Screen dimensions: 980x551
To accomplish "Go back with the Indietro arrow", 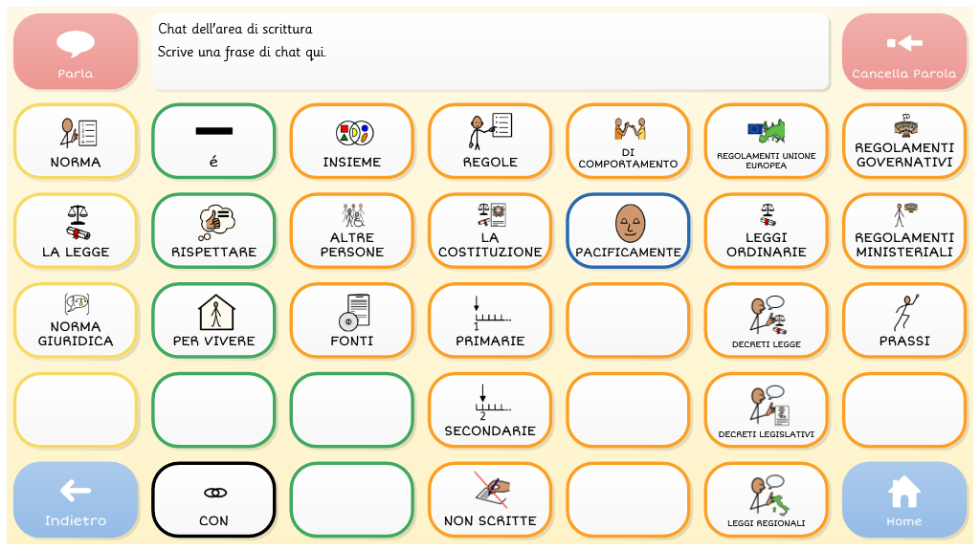I will pos(76,501).
